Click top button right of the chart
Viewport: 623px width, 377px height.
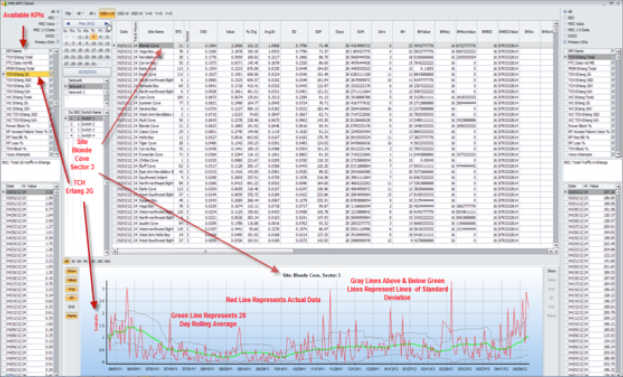551,271
